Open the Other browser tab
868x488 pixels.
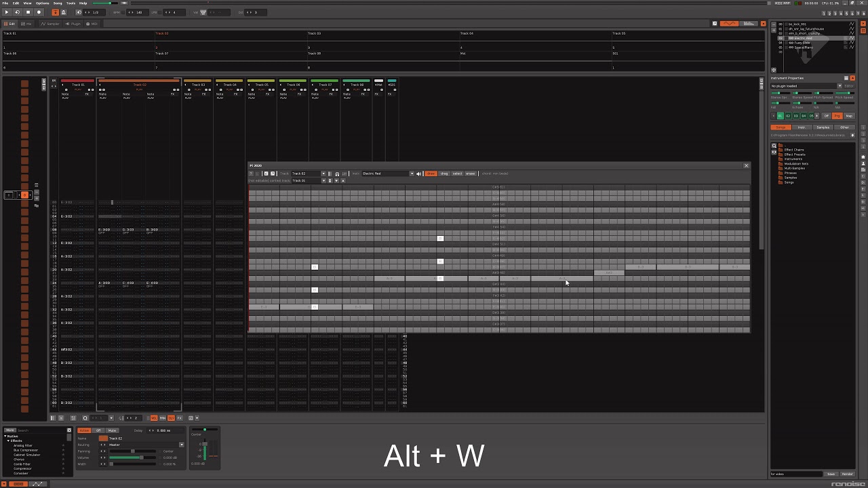tap(844, 127)
